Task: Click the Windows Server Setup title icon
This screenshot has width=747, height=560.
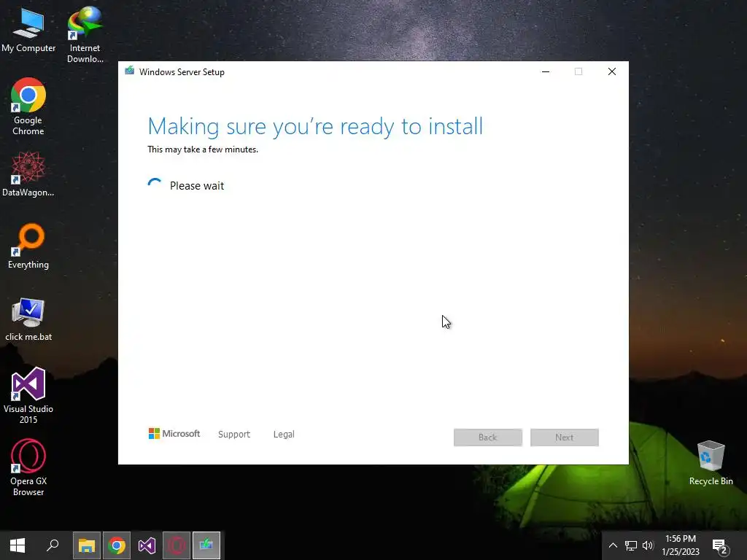Action: coord(130,71)
